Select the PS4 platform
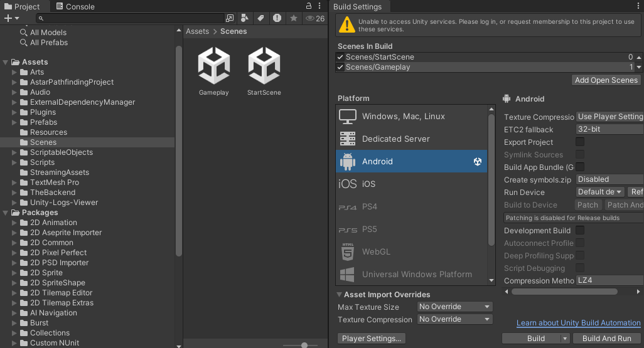This screenshot has height=348, width=644. pos(412,206)
